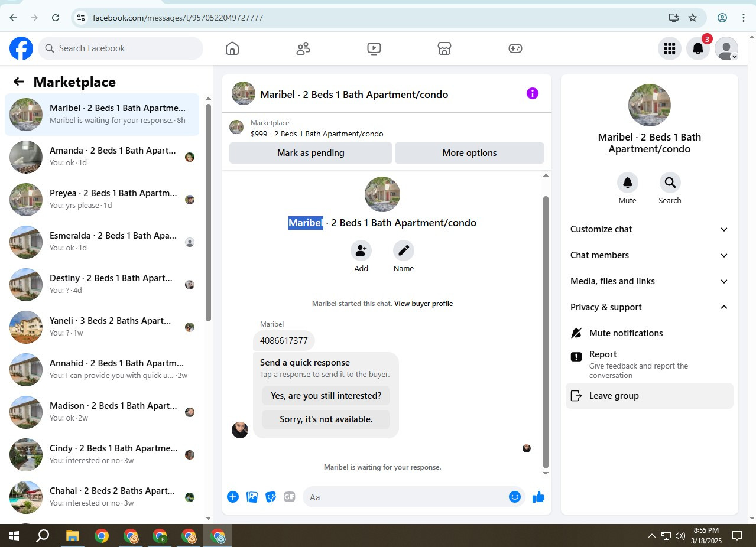
Task: Expand Customize chat section
Action: coord(650,229)
